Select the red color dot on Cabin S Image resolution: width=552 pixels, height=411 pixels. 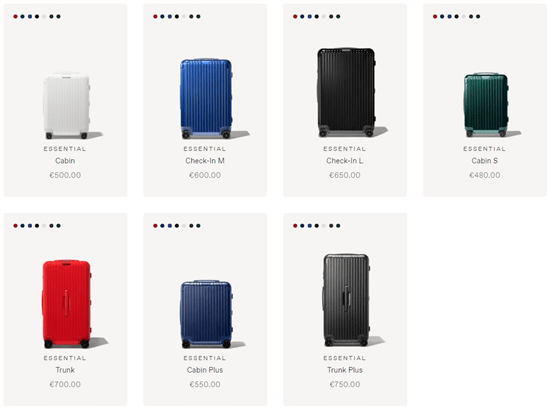coord(435,17)
